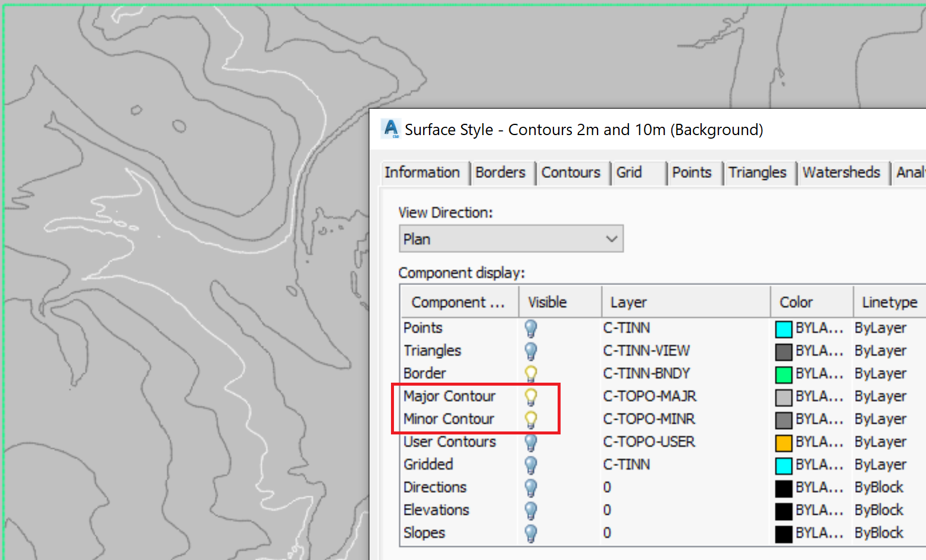Toggle the light bulb for Points component
The image size is (926, 560).
530,328
